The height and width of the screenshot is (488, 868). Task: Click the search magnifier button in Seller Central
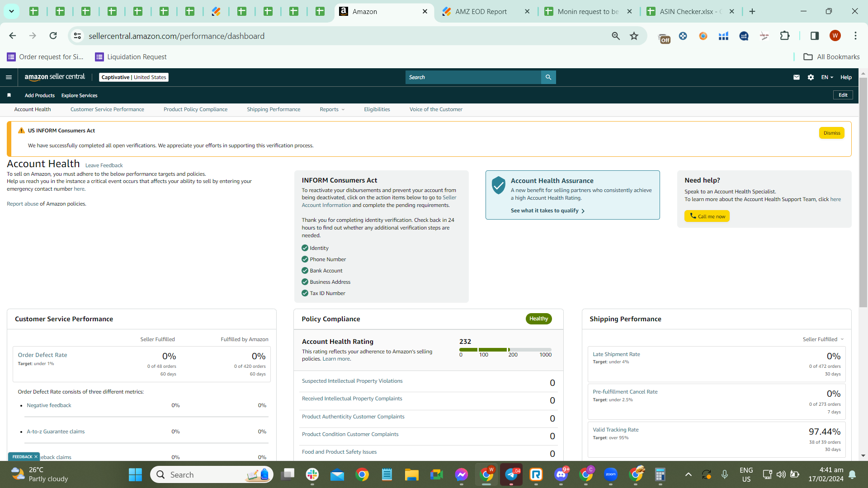(x=548, y=77)
